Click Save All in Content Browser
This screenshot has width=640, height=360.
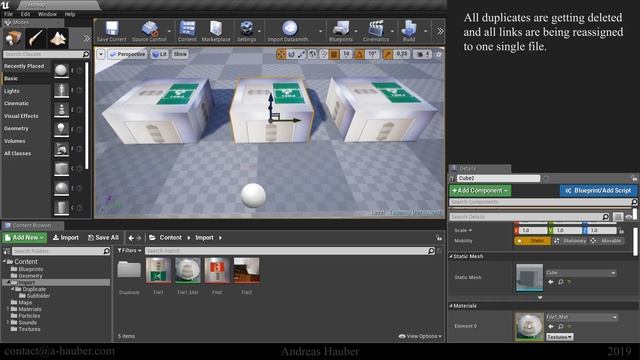pyautogui.click(x=103, y=238)
